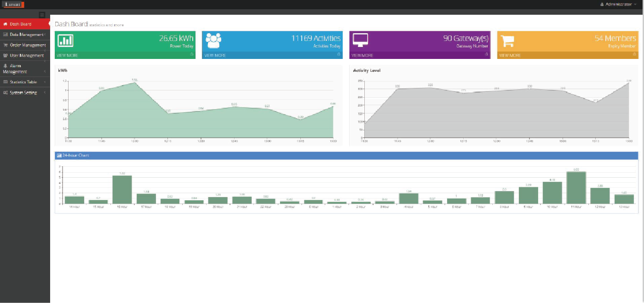644x303 pixels.
Task: Click VIEW MORE on the Expiry Member card
Action: [x=510, y=55]
